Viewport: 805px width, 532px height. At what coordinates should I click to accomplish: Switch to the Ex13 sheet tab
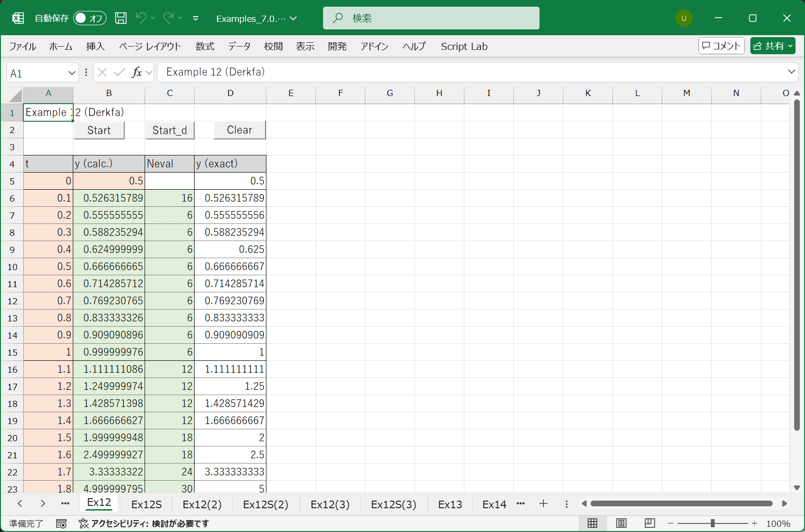pyautogui.click(x=450, y=504)
